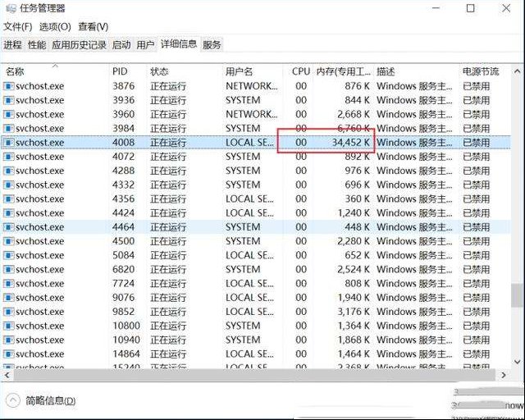This screenshot has height=420, width=525.
Task: Select the 详细信息 tab
Action: click(179, 43)
